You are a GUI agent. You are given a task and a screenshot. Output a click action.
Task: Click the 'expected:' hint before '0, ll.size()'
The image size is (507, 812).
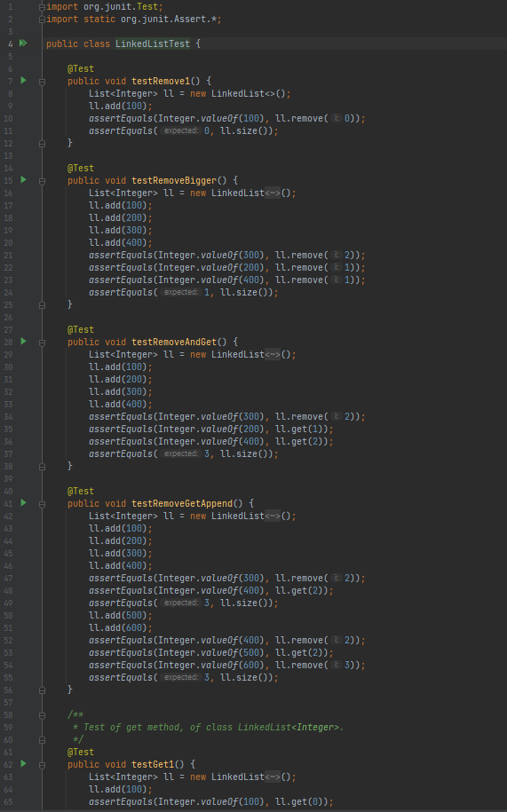181,131
